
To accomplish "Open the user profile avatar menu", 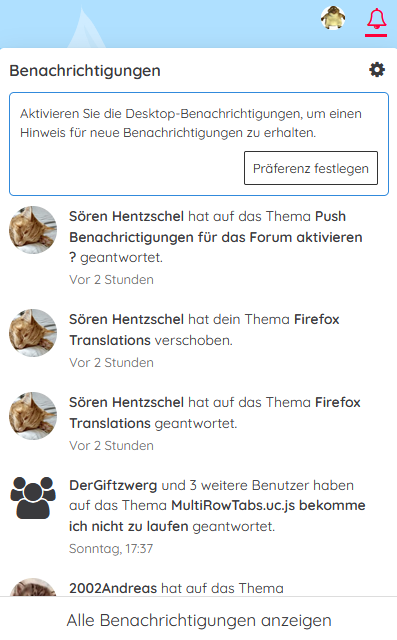I will tap(333, 18).
